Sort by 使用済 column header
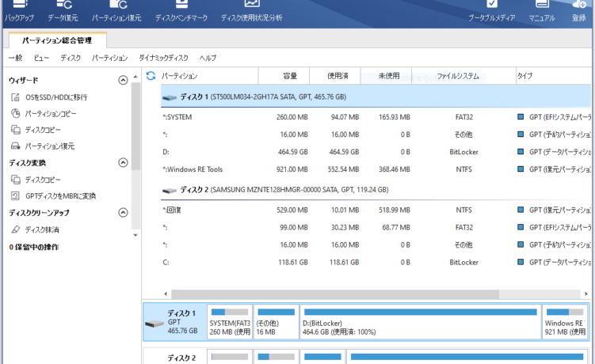The image size is (595, 364). click(335, 76)
